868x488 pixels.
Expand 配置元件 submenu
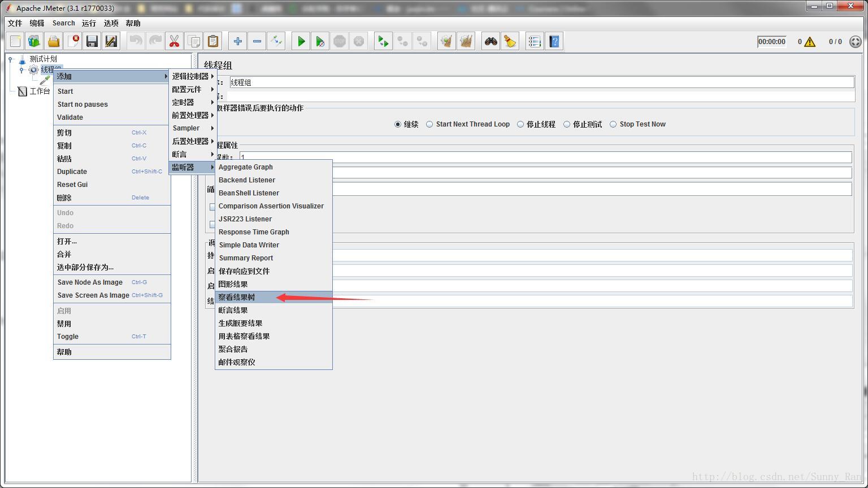193,89
